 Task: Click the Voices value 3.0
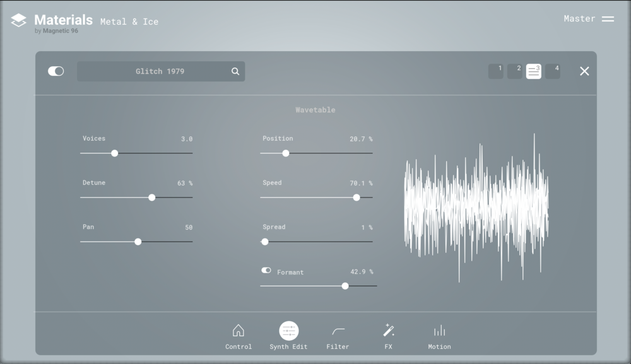(187, 139)
